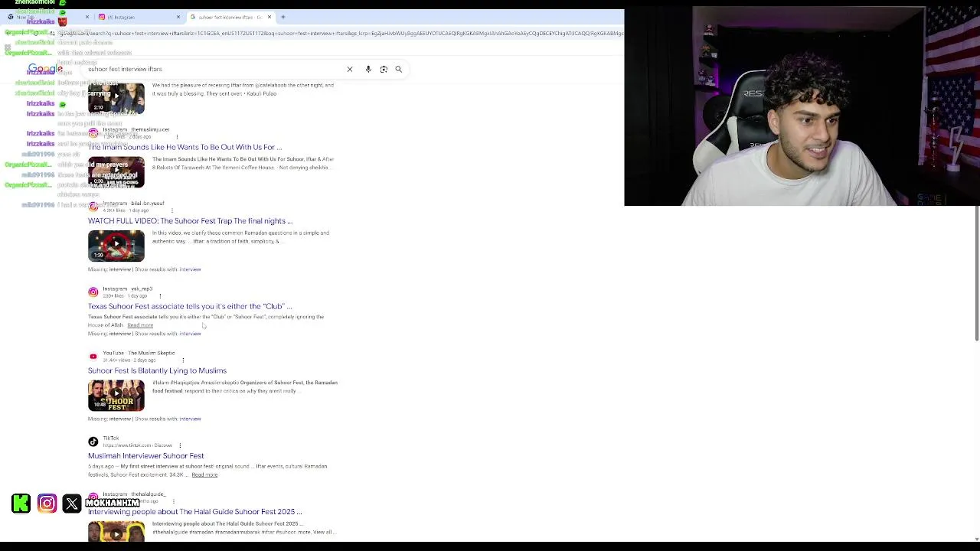Image resolution: width=980 pixels, height=551 pixels.
Task: Open a new browser tab with plus
Action: pos(283,17)
